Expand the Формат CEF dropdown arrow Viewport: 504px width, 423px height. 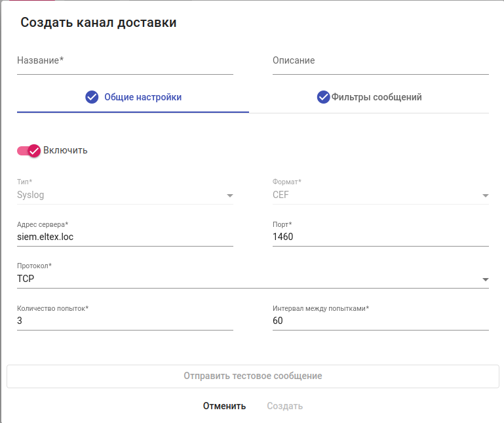tap(485, 195)
